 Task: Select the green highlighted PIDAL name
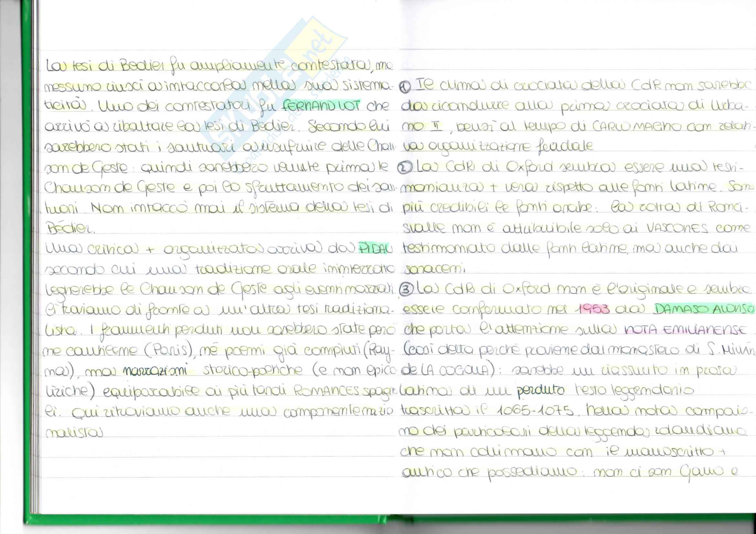pyautogui.click(x=375, y=249)
